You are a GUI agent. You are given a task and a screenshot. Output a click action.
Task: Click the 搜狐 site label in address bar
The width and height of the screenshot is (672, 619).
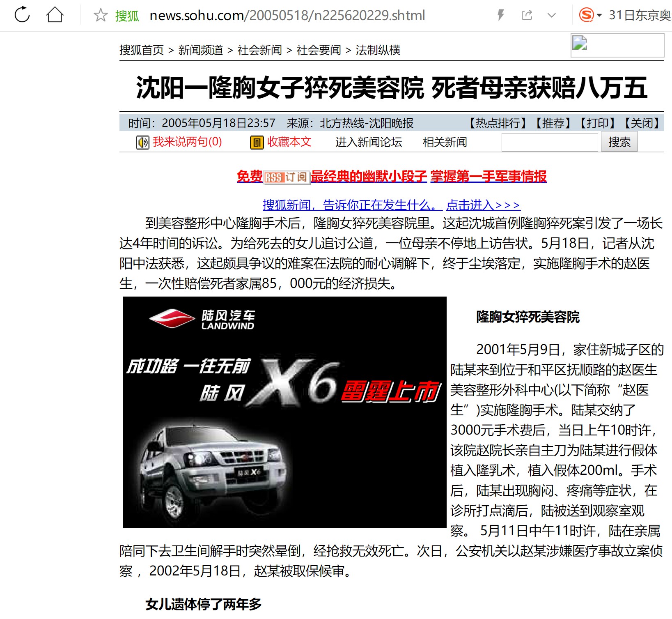(x=127, y=16)
